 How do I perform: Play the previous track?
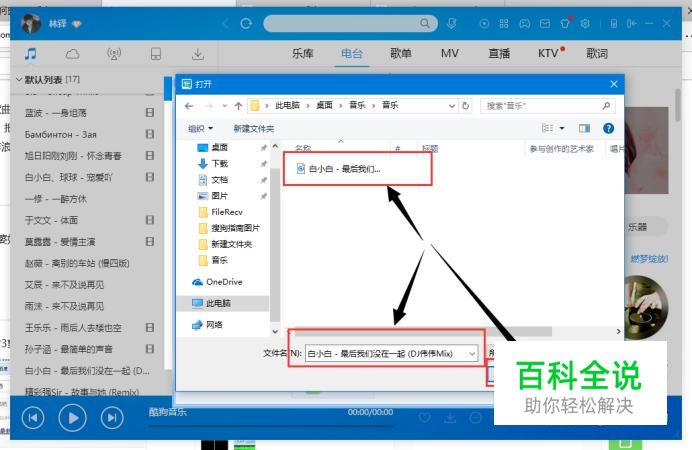click(x=33, y=417)
